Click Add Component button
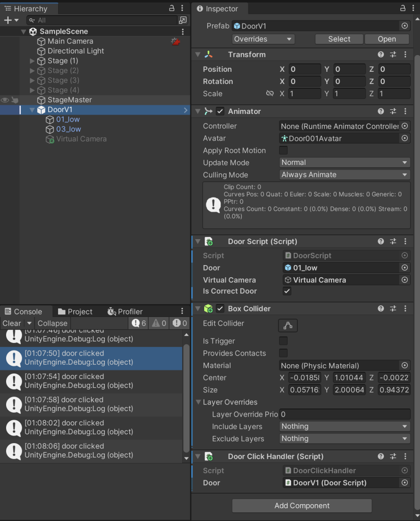 302,506
